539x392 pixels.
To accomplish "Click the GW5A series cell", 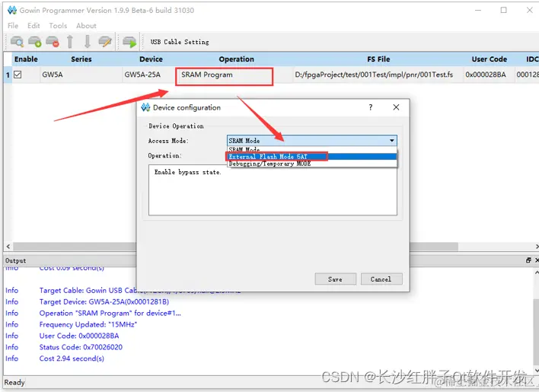I will (81, 75).
